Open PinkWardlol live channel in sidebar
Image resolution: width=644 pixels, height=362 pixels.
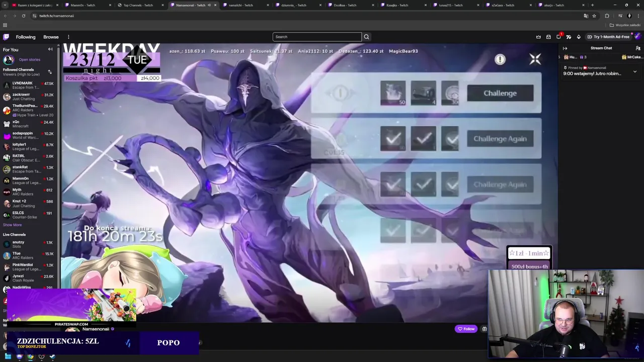click(28, 267)
